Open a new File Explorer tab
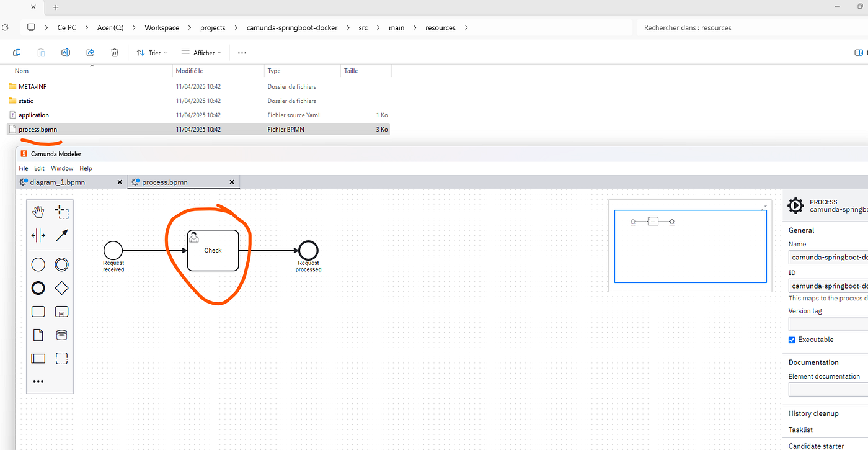This screenshot has height=450, width=868. pos(56,7)
